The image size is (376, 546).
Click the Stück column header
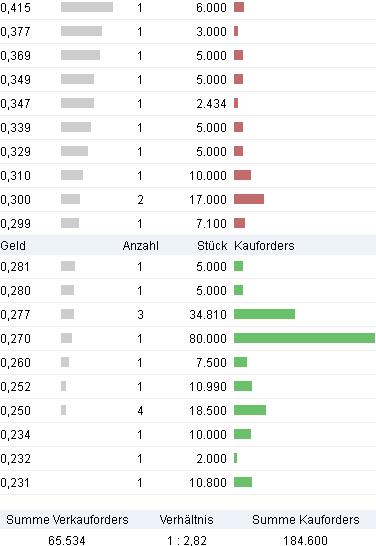pos(212,246)
